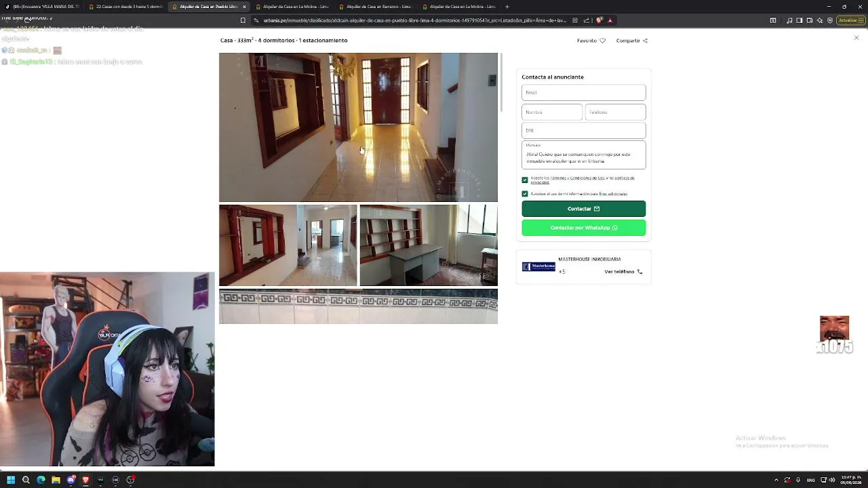Focus the Email input field
This screenshot has width=868, height=488.
click(583, 92)
